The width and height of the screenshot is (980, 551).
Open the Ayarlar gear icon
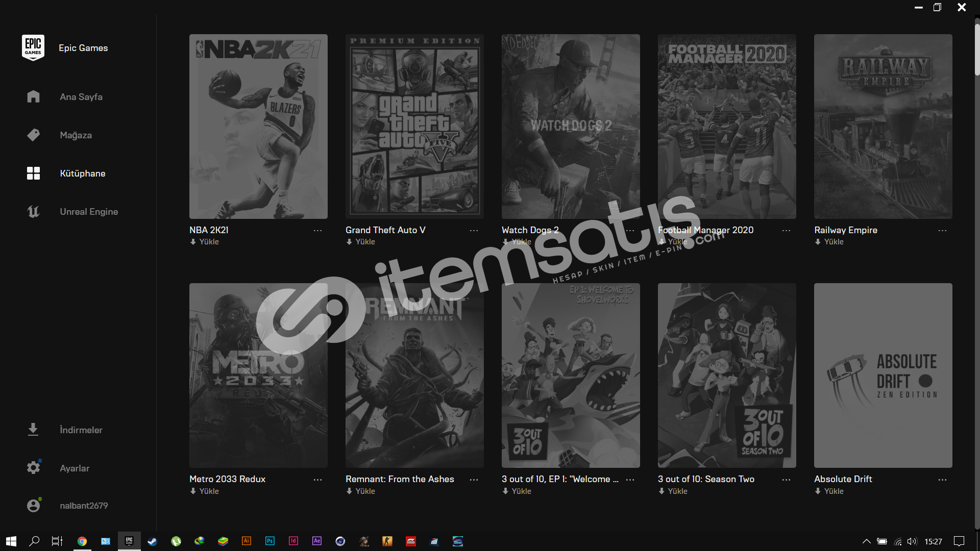(33, 467)
